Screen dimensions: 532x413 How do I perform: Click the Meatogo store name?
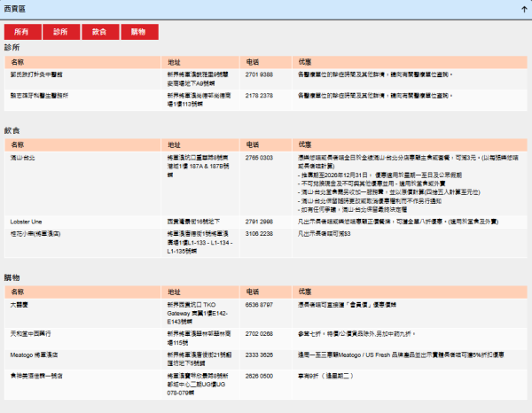coord(34,355)
